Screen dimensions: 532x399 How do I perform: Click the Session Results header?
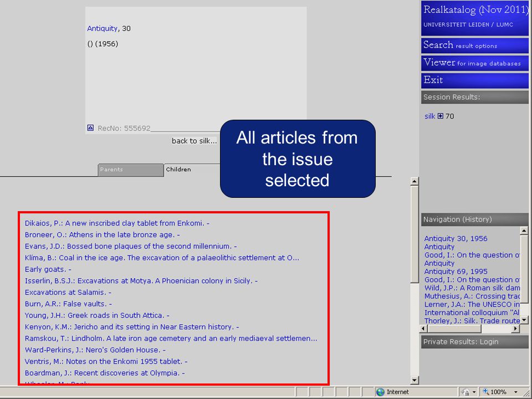474,97
